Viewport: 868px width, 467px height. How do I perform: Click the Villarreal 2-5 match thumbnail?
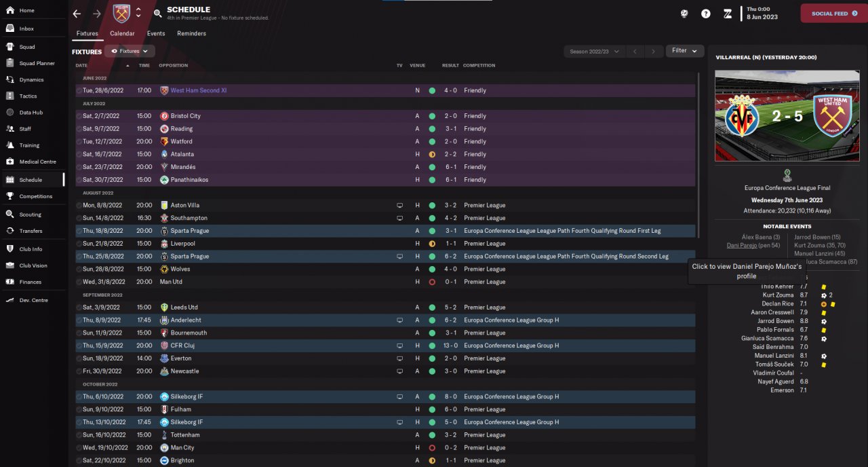(x=787, y=116)
